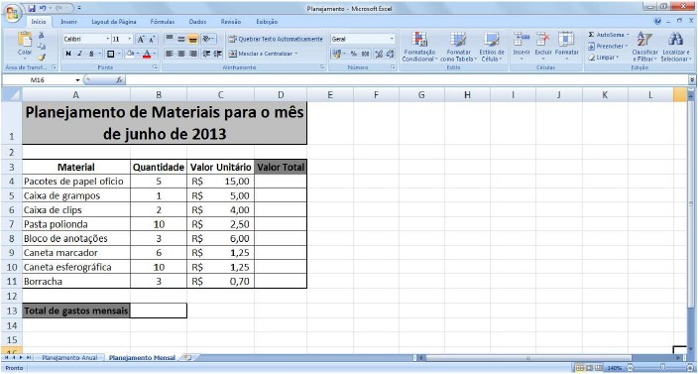Toggle bold (N) formatting

[68, 54]
